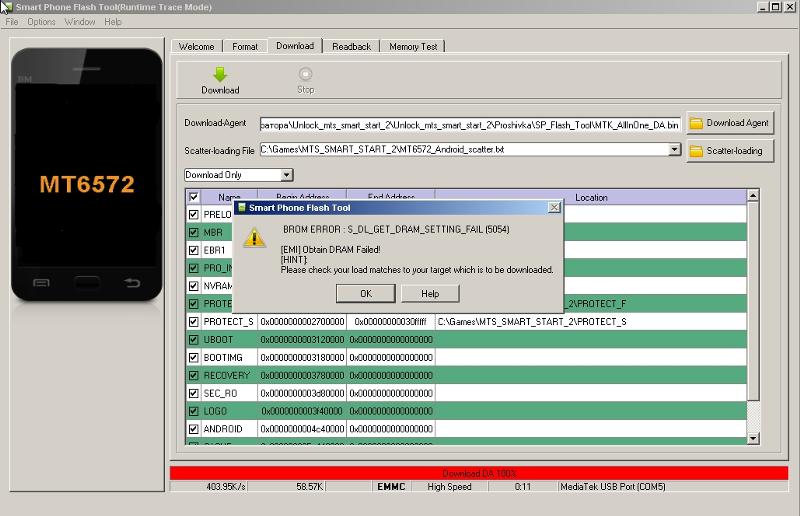
Task: Uncheck the RECOVERY row checkbox
Action: [x=193, y=375]
